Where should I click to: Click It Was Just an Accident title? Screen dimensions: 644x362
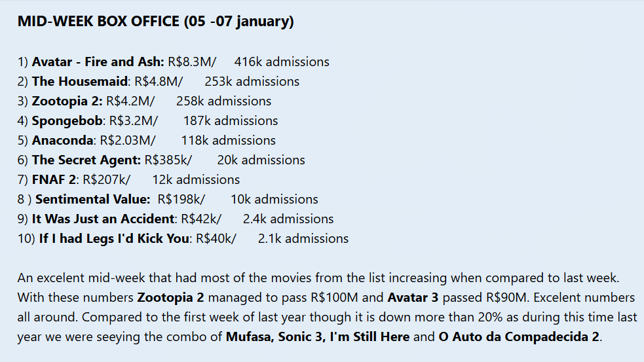[x=103, y=219]
